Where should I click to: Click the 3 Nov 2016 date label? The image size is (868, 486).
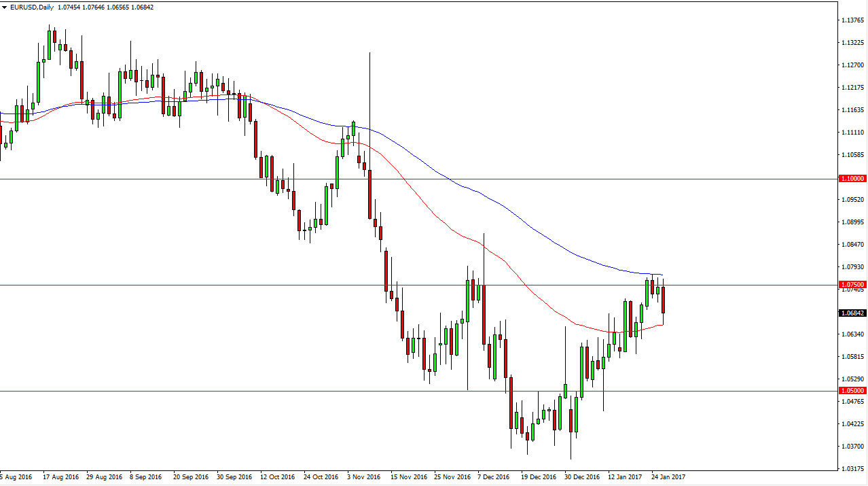pos(364,476)
